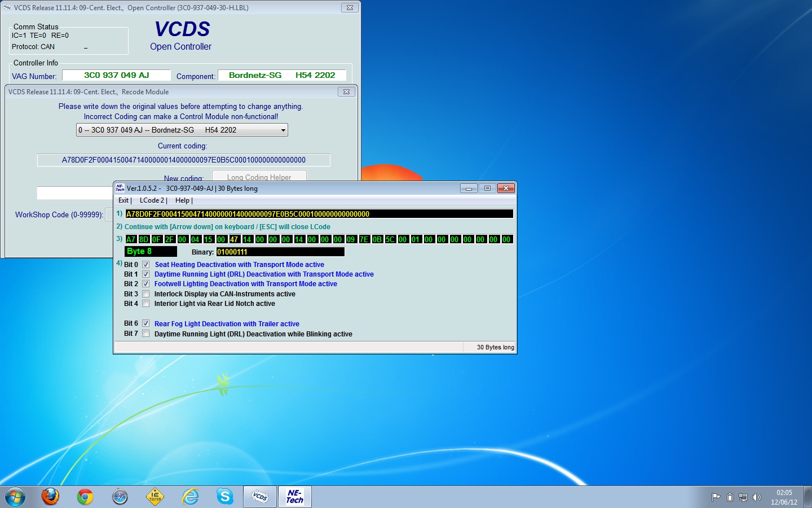Switch to NE-Tech taskbar button
Image resolution: width=812 pixels, height=508 pixels.
pyautogui.click(x=295, y=497)
